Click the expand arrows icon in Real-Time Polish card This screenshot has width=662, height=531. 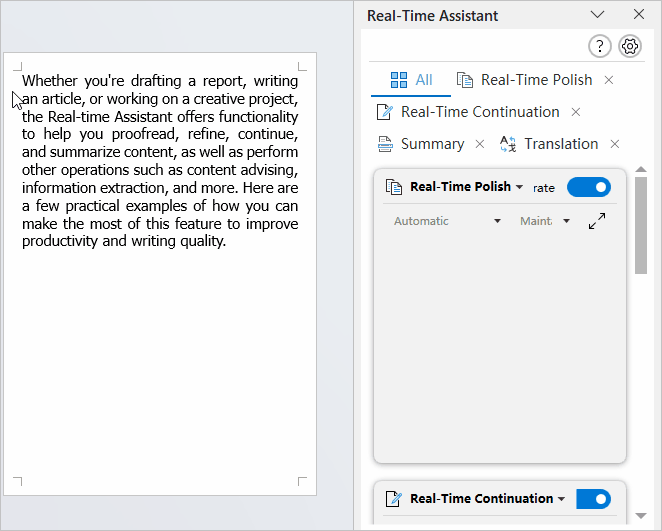[x=597, y=221]
